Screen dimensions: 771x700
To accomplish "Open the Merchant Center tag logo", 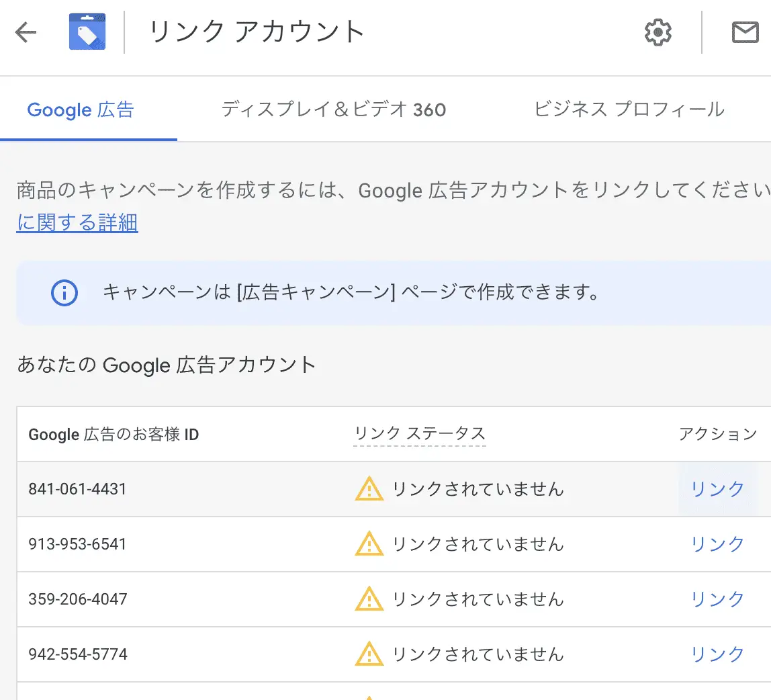I will click(87, 32).
